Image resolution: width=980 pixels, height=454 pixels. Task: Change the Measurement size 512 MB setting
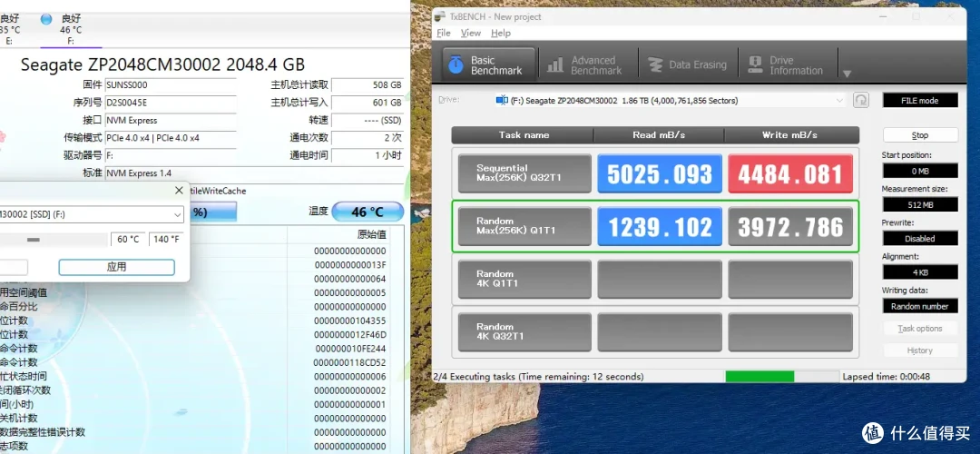click(920, 204)
